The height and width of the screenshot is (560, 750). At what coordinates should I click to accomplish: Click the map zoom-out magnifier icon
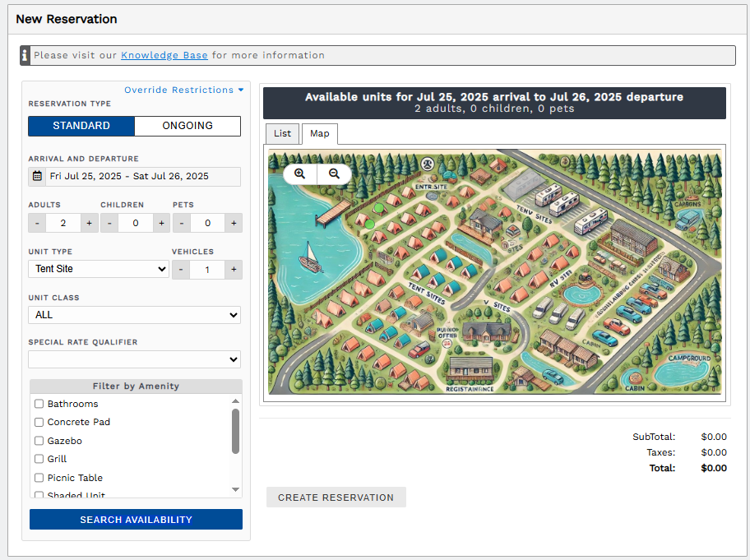[x=333, y=174]
